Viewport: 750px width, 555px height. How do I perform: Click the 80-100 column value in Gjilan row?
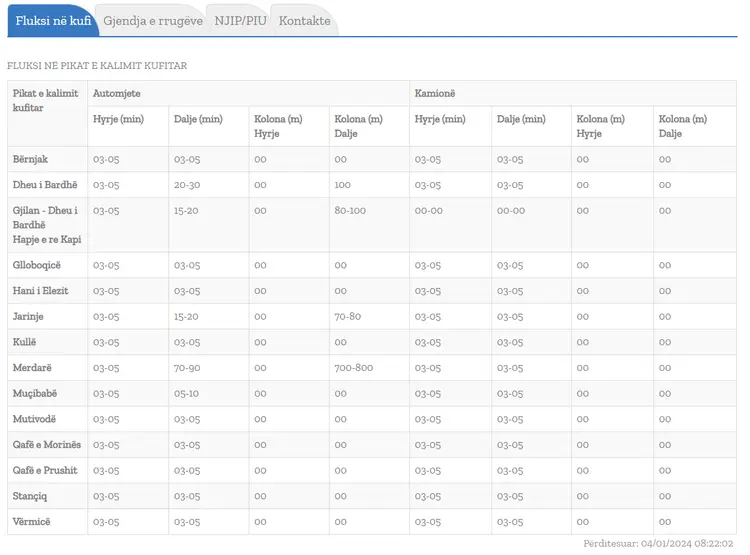(350, 211)
